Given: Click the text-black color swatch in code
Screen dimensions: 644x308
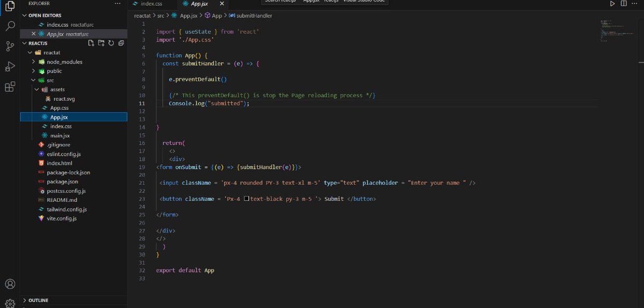Looking at the screenshot, I should point(246,199).
